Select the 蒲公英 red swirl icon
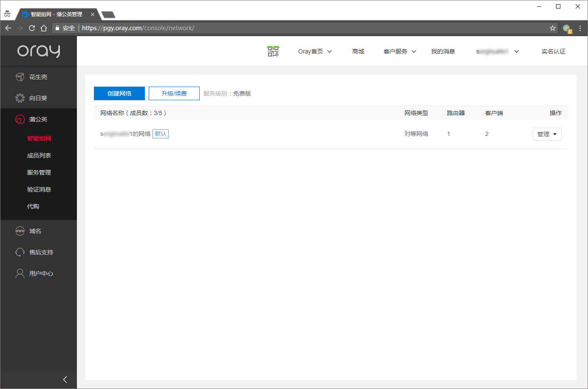 pos(20,119)
